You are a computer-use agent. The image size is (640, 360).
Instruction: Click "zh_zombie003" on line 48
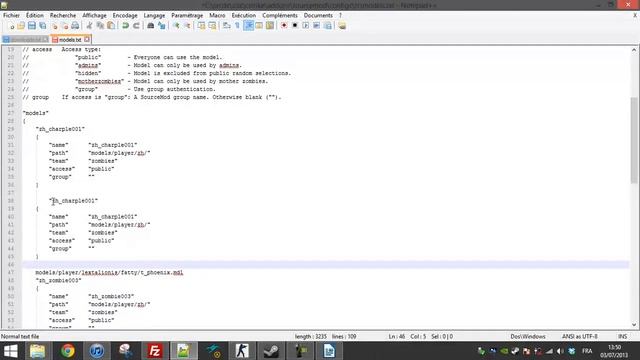(x=58, y=280)
